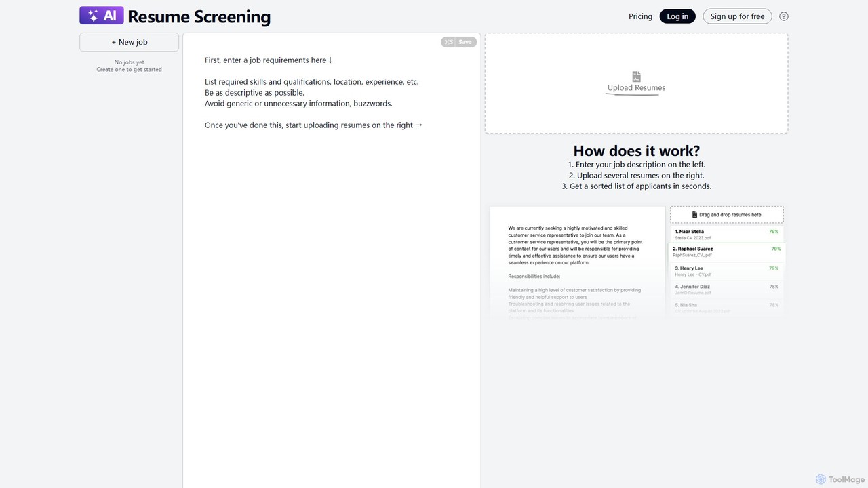Create a New job
This screenshot has width=868, height=488.
click(x=130, y=42)
